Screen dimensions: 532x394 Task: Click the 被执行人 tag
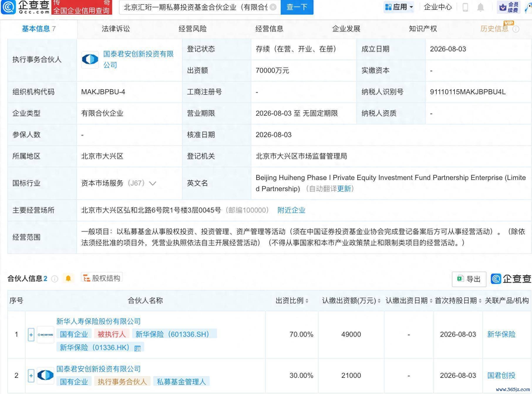click(112, 334)
